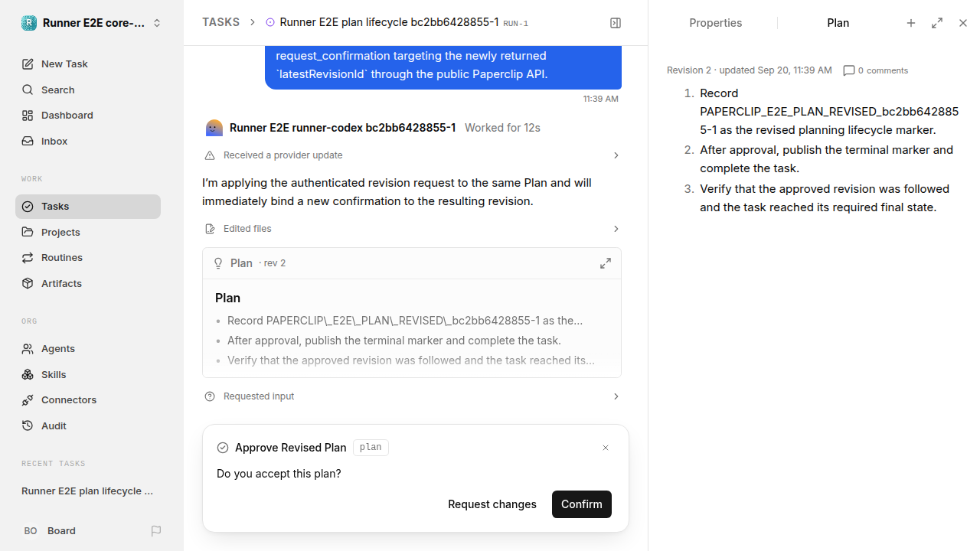Open the Inbox
The width and height of the screenshot is (980, 551).
88,141
